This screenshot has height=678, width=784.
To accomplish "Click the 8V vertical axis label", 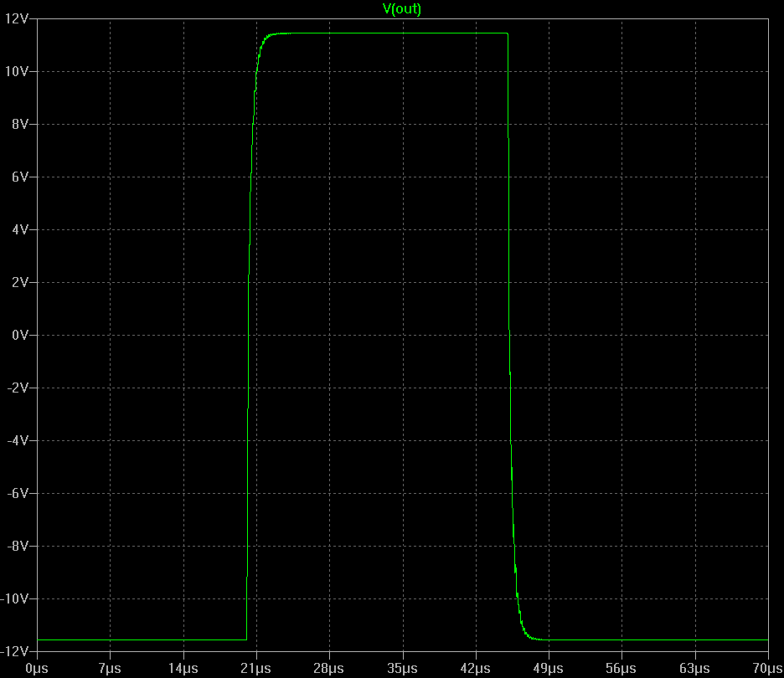I will pyautogui.click(x=20, y=124).
